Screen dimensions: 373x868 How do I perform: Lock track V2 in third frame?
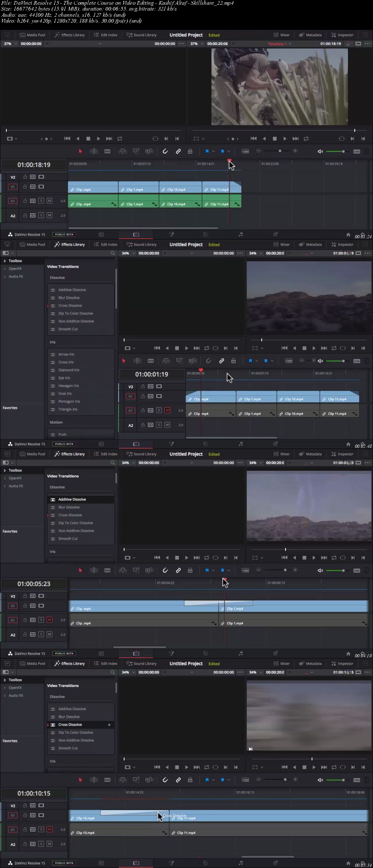25,596
